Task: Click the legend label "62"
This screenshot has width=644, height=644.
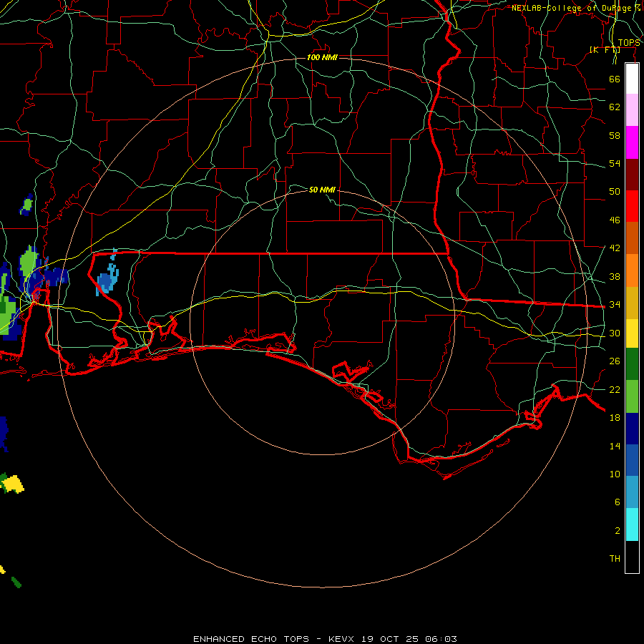Action: [x=615, y=107]
